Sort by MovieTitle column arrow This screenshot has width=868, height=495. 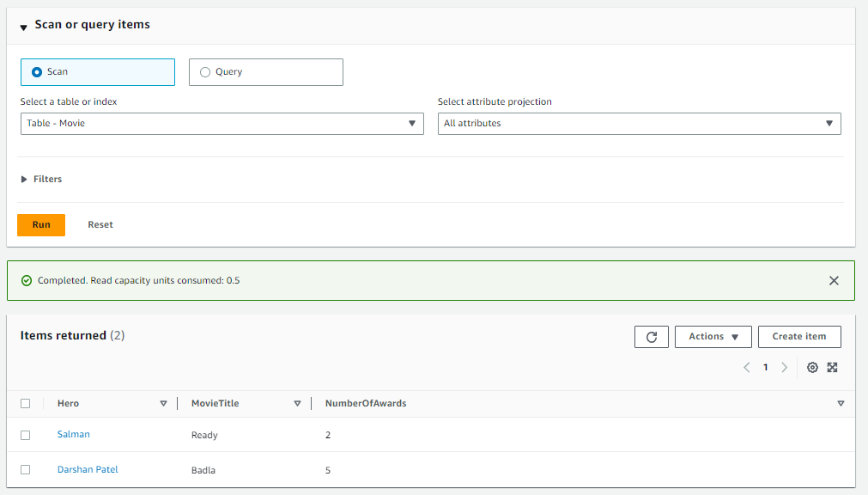pos(297,404)
